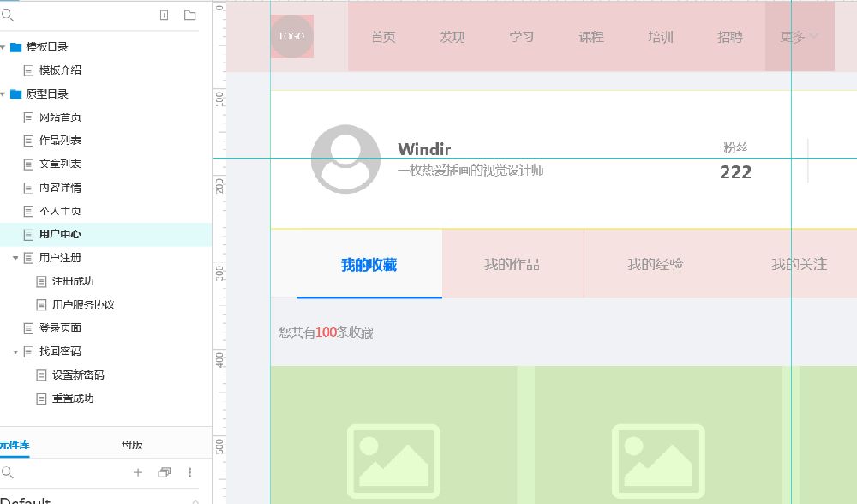Collapse the 用户注册 tree branch

pyautogui.click(x=15, y=257)
